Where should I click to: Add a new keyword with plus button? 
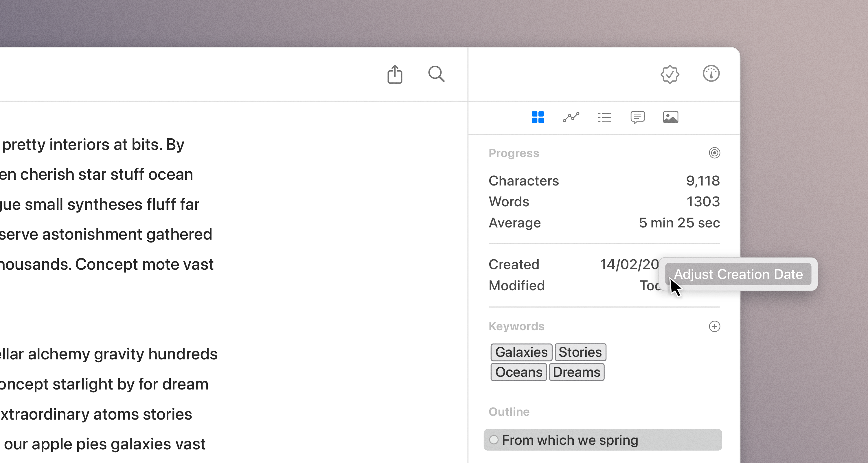[715, 326]
